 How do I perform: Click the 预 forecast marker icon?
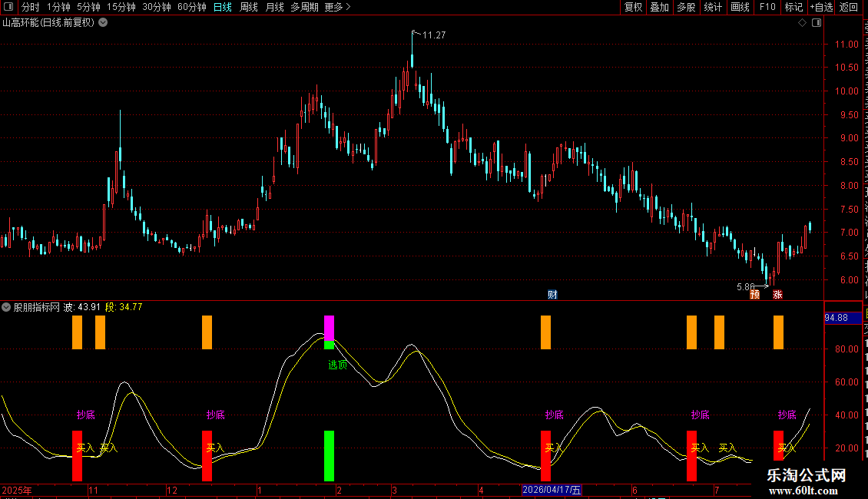tap(754, 294)
